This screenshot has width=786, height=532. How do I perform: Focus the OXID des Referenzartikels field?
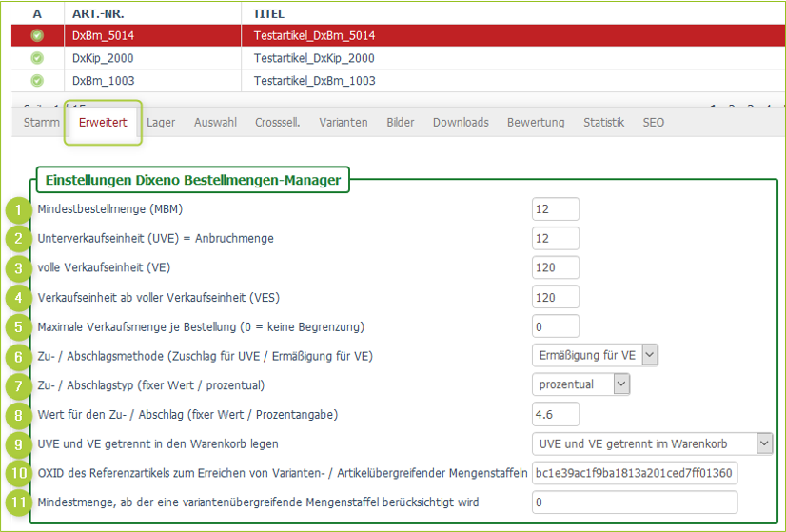pyautogui.click(x=635, y=473)
